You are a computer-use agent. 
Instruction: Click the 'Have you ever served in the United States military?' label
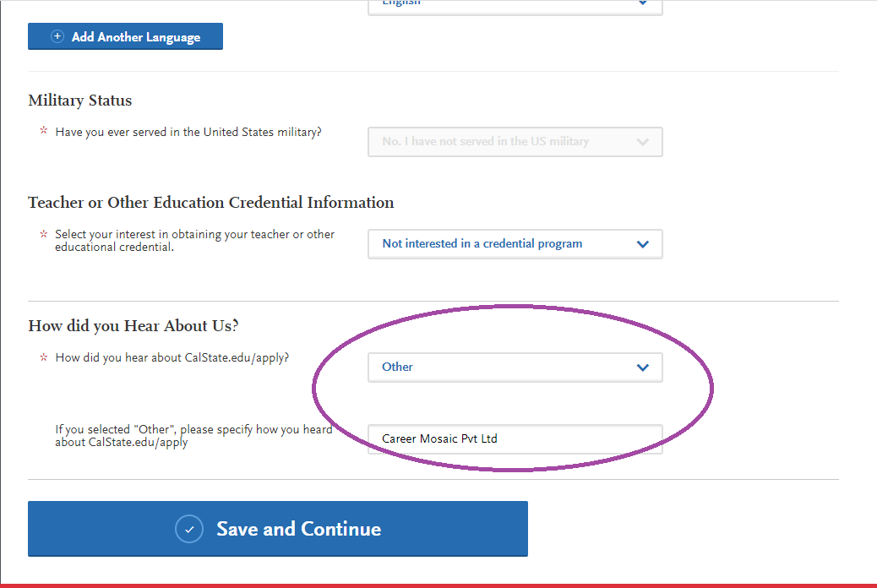188,132
